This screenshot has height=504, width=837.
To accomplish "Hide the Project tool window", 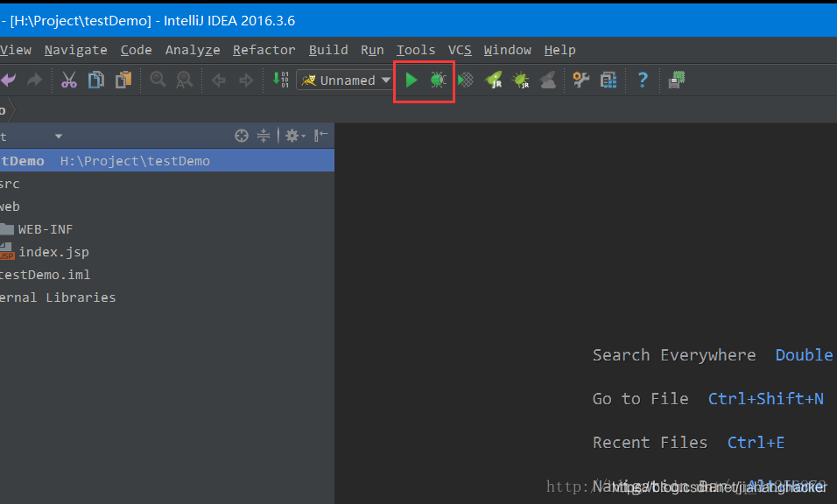I will pyautogui.click(x=320, y=136).
